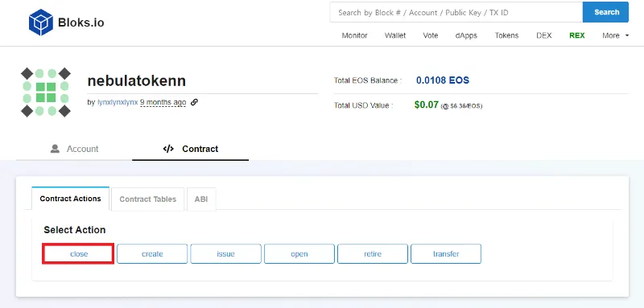Click the Total EOS Balance label
The height and width of the screenshot is (308, 644).
point(368,80)
